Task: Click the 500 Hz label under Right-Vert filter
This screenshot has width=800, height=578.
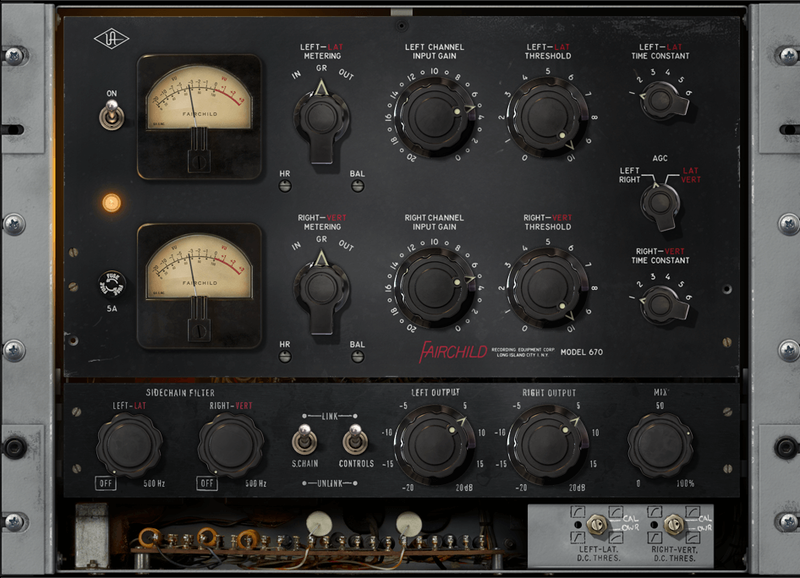Action: coord(256,483)
